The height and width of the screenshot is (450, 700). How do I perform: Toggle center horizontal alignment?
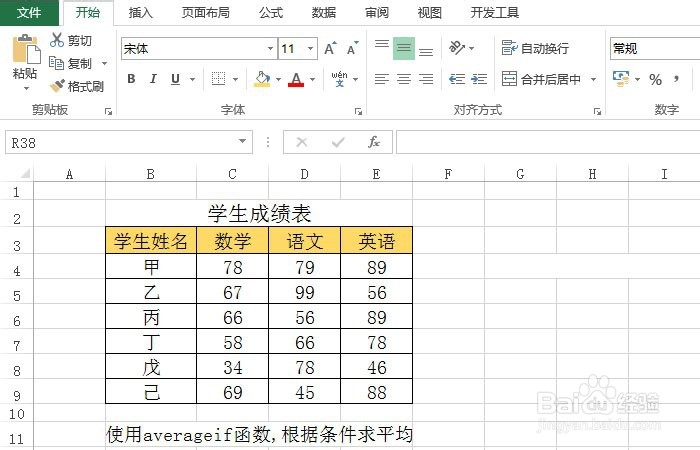click(404, 79)
